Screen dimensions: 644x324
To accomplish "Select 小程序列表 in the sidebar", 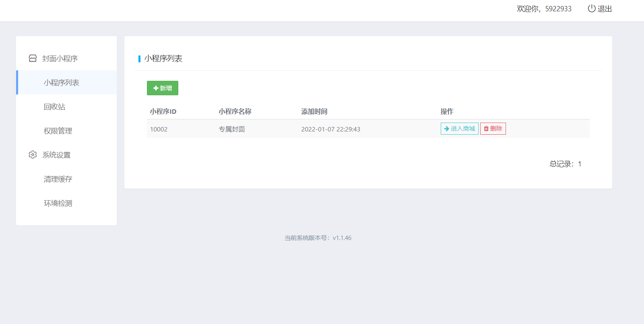I will click(x=62, y=82).
